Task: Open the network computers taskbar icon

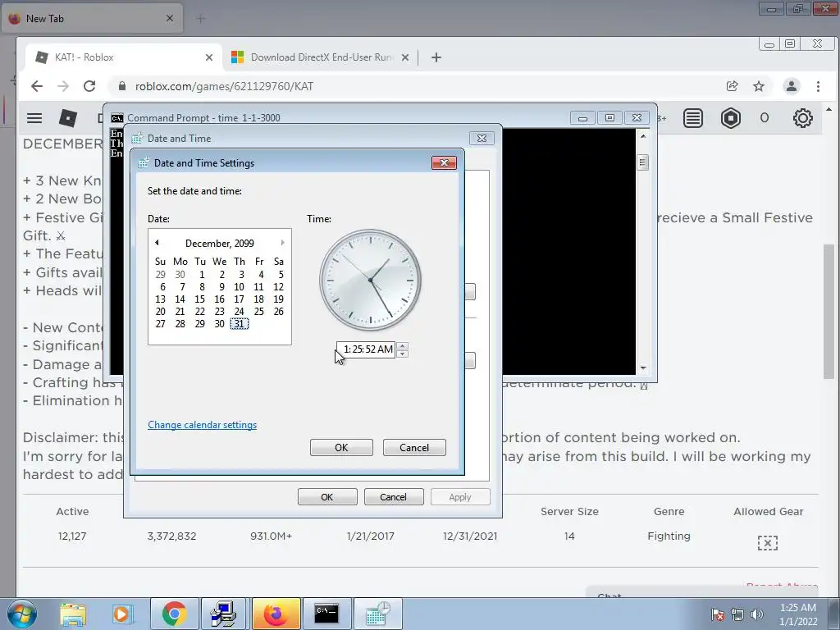Action: tap(224, 614)
